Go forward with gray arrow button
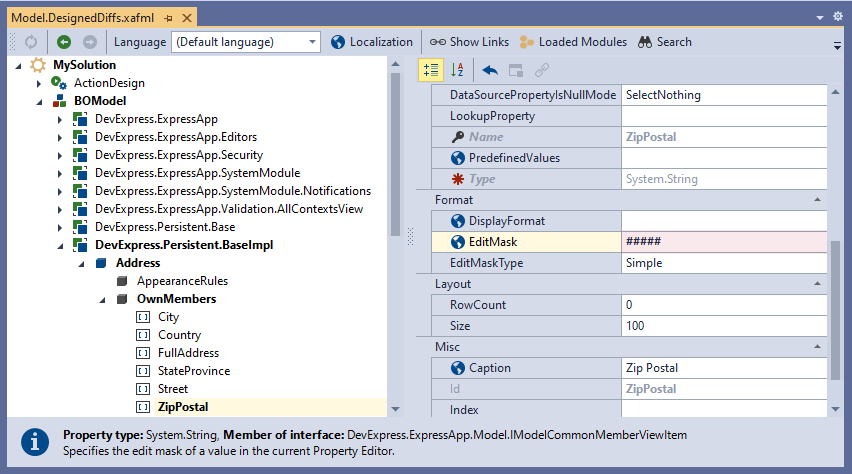 point(90,42)
